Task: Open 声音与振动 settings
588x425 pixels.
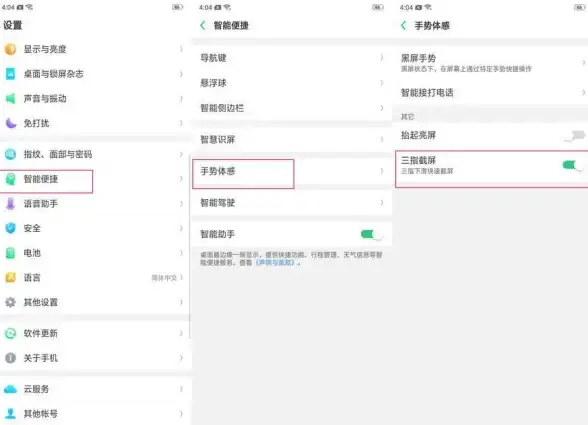Action: point(96,99)
